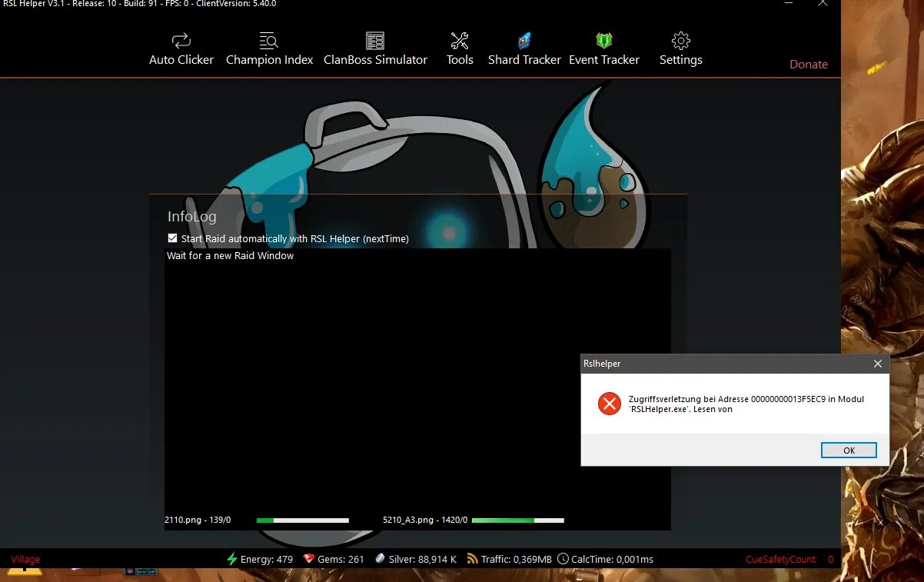Toggle Start Raid automatically checkbox
924x582 pixels.
tap(173, 238)
